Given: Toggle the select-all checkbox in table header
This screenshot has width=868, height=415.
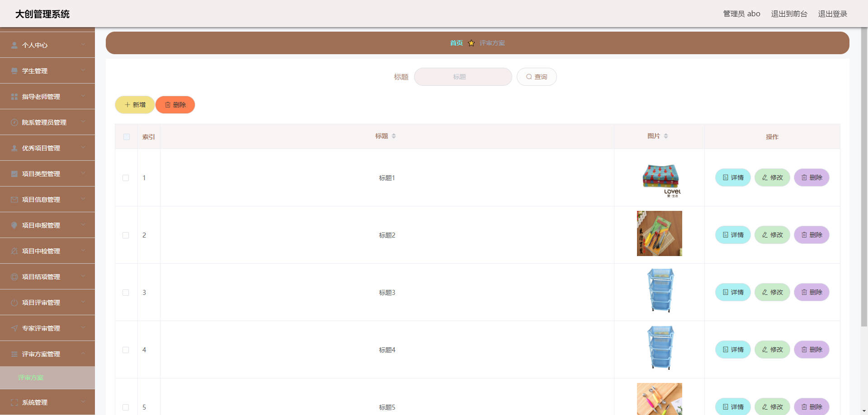Looking at the screenshot, I should (x=127, y=137).
